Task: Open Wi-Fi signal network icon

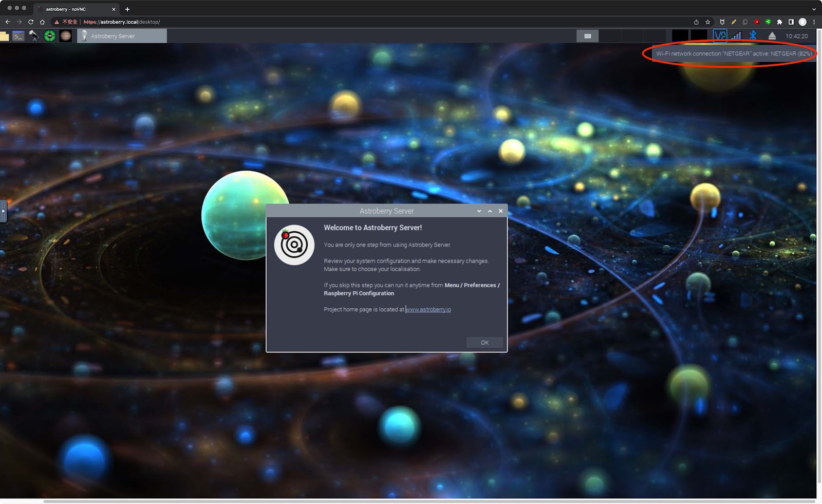Action: coord(737,35)
